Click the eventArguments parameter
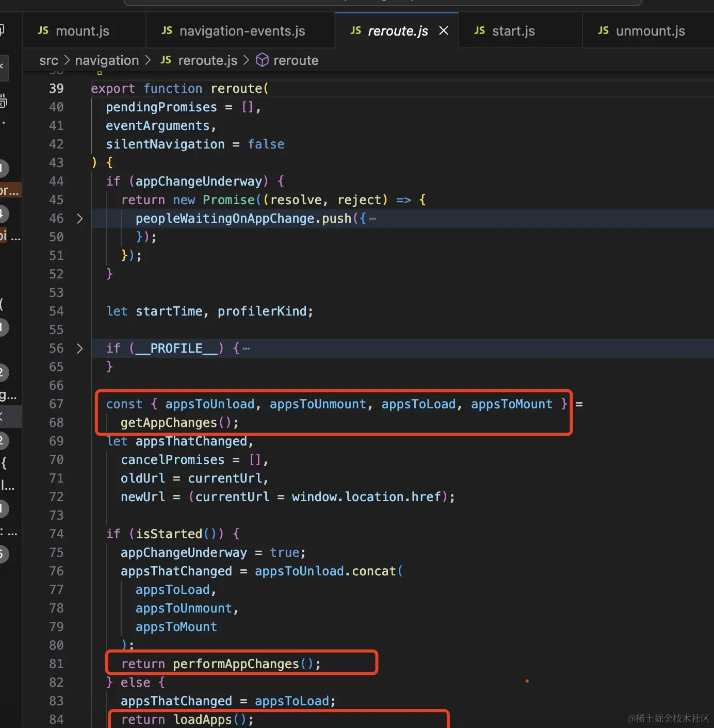This screenshot has height=728, width=714. pyautogui.click(x=158, y=126)
